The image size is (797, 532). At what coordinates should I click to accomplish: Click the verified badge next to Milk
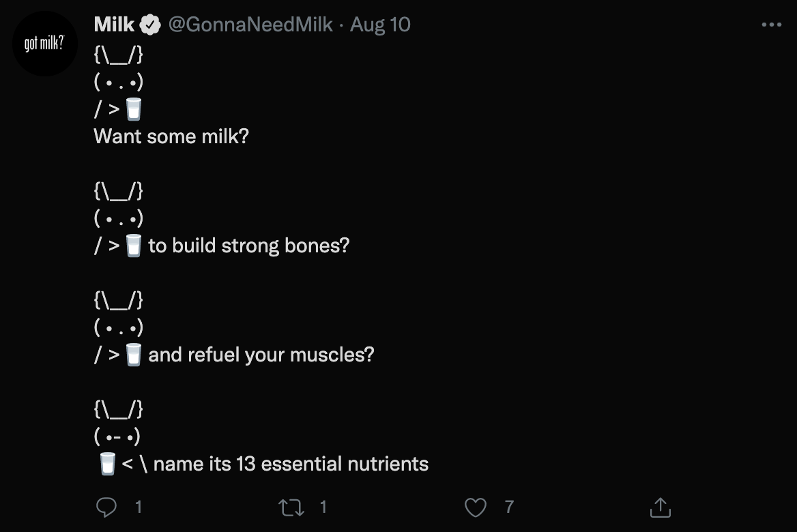click(x=150, y=25)
